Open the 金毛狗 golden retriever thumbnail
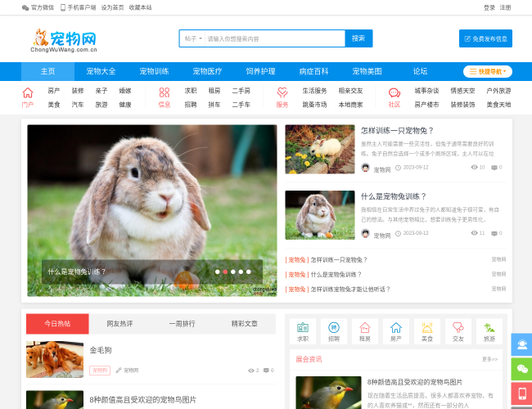Image resolution: width=532 pixels, height=409 pixels. tap(55, 359)
